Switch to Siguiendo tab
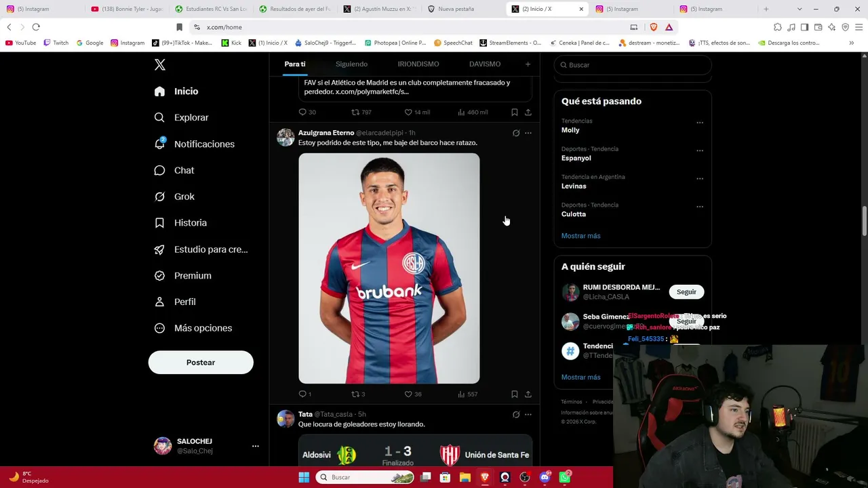The width and height of the screenshot is (868, 488). click(x=351, y=64)
